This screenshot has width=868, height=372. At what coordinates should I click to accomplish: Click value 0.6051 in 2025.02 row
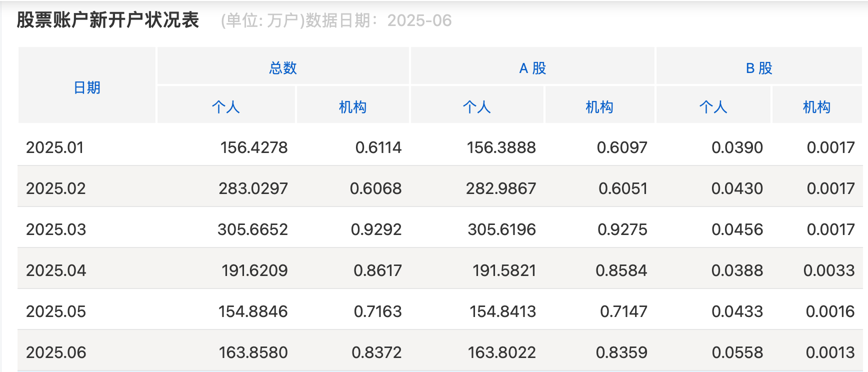[x=623, y=188]
